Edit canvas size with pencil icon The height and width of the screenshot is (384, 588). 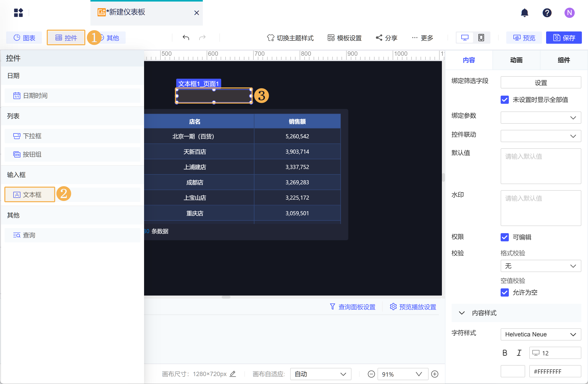pos(233,374)
